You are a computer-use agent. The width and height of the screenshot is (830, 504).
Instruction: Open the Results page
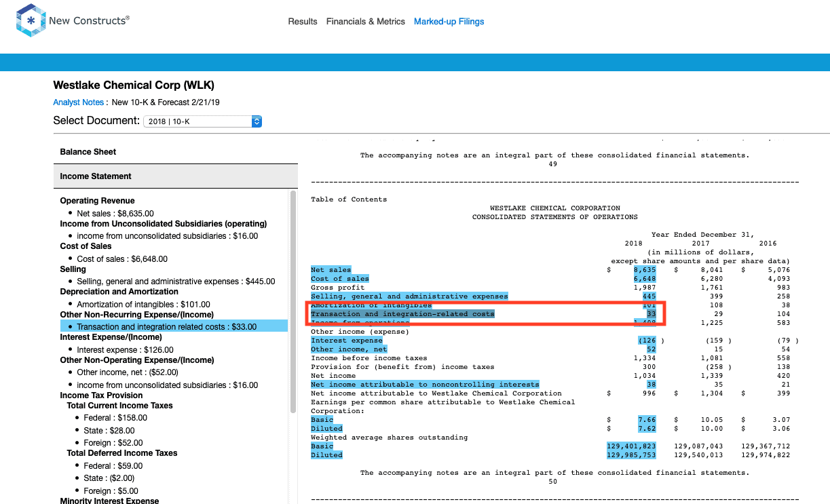click(303, 22)
